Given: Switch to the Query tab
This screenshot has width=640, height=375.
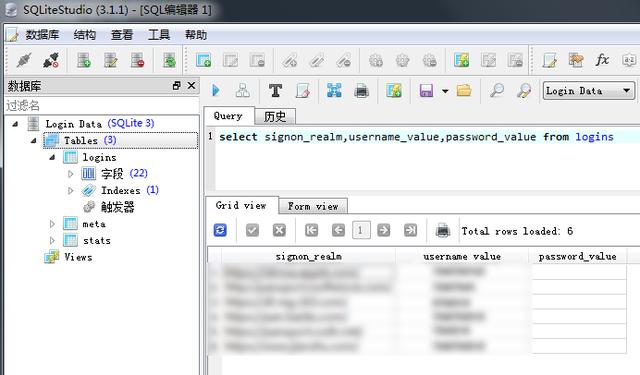Looking at the screenshot, I should click(228, 116).
